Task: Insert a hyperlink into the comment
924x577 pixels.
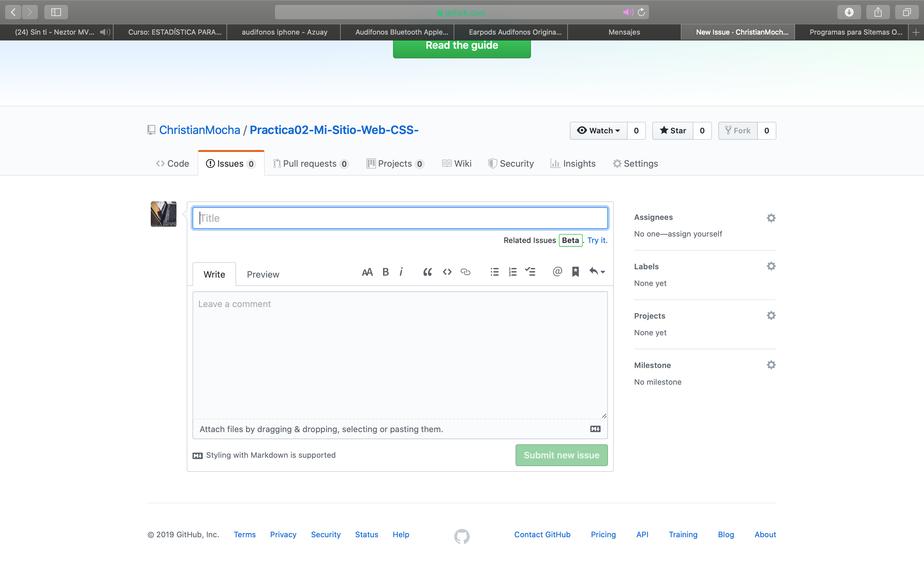Action: (466, 272)
